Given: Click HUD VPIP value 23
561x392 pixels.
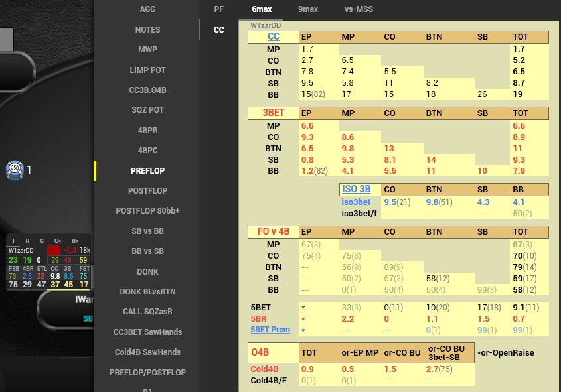Looking at the screenshot, I should (x=13, y=260).
